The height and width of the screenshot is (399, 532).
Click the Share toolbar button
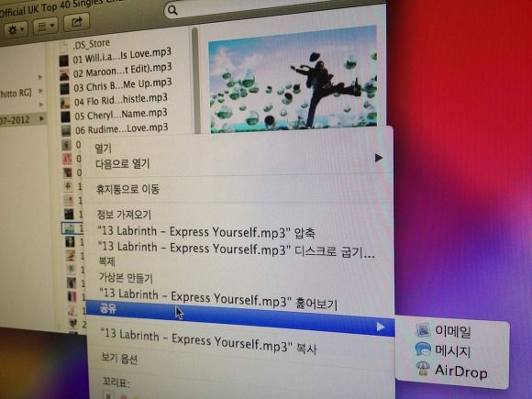click(x=77, y=22)
